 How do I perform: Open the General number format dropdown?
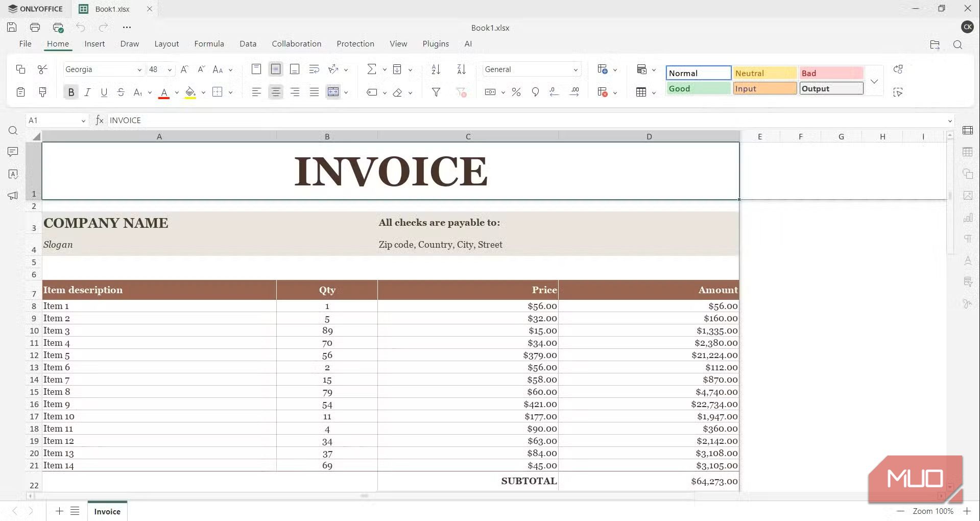pyautogui.click(x=576, y=70)
